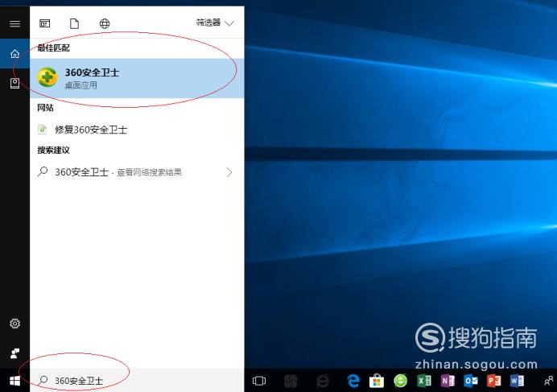Click the page icon beside 修复360安全卫士
The image size is (557, 392).
click(43, 130)
